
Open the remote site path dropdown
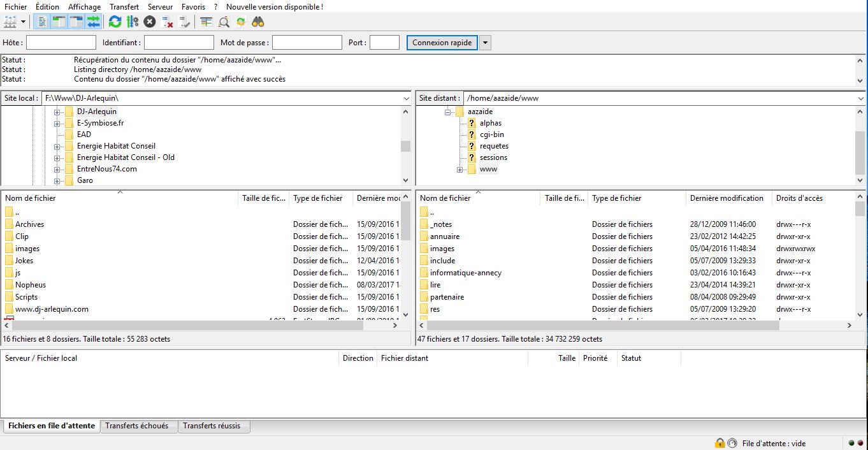click(x=861, y=99)
